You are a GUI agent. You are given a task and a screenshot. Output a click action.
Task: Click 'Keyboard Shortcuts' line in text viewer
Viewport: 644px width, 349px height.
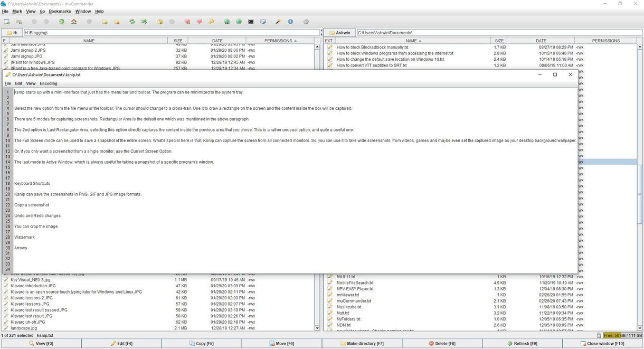(32, 183)
